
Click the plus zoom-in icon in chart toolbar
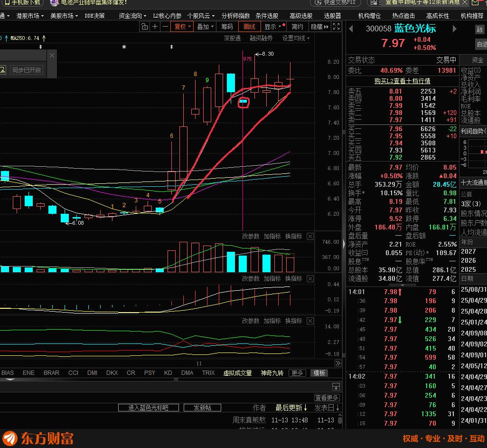click(x=155, y=27)
